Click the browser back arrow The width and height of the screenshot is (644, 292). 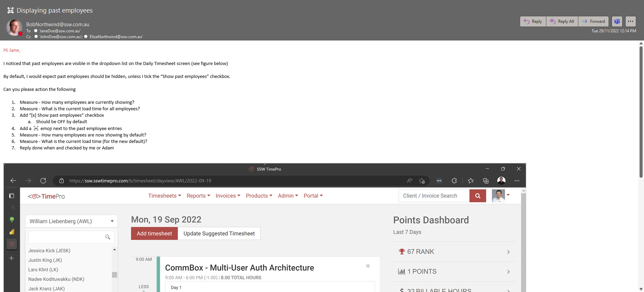point(13,181)
